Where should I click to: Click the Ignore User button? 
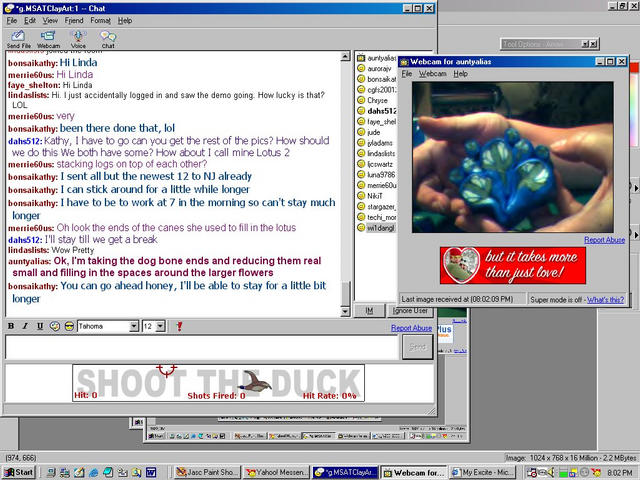pyautogui.click(x=410, y=311)
